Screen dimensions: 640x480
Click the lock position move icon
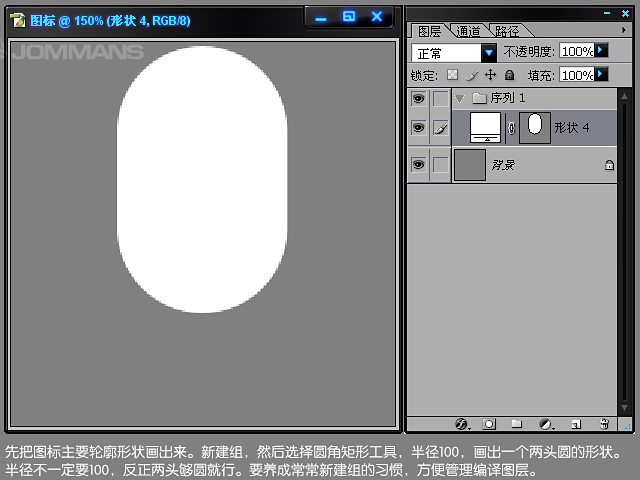click(x=490, y=75)
